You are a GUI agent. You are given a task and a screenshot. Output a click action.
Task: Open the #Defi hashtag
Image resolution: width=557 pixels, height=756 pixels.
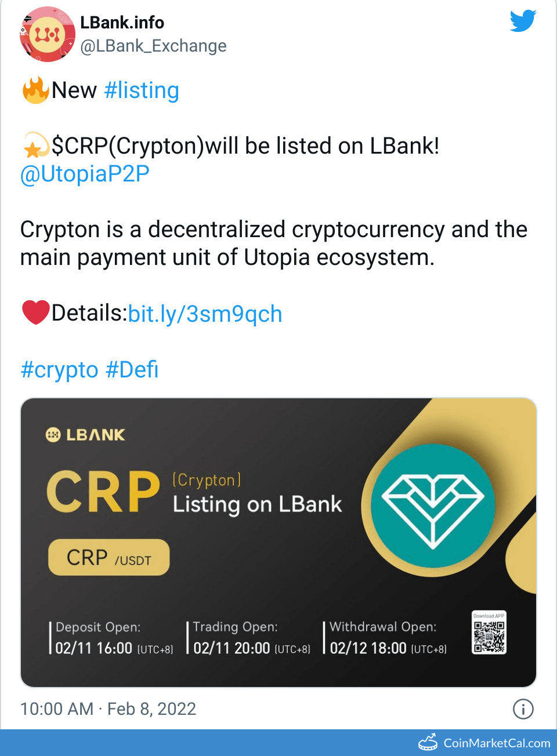pyautogui.click(x=132, y=369)
